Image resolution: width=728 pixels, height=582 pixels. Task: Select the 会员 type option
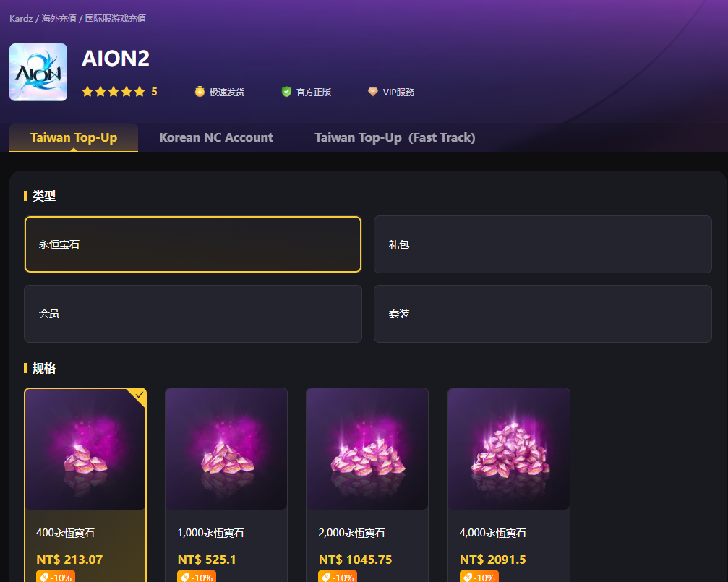point(192,314)
